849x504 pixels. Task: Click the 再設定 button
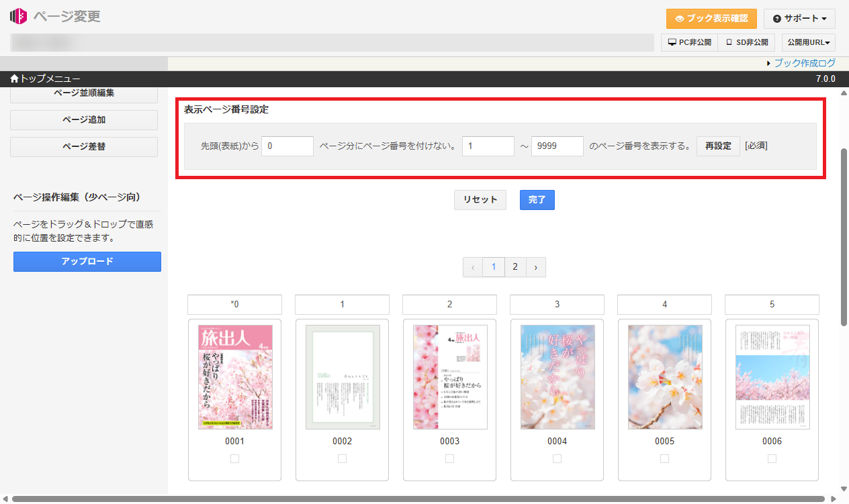(x=718, y=146)
